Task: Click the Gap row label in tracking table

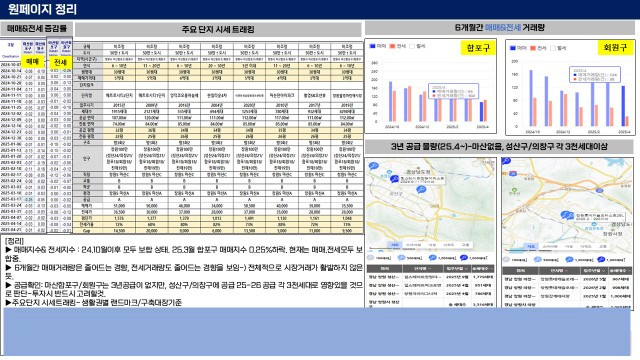Action: pos(87,231)
